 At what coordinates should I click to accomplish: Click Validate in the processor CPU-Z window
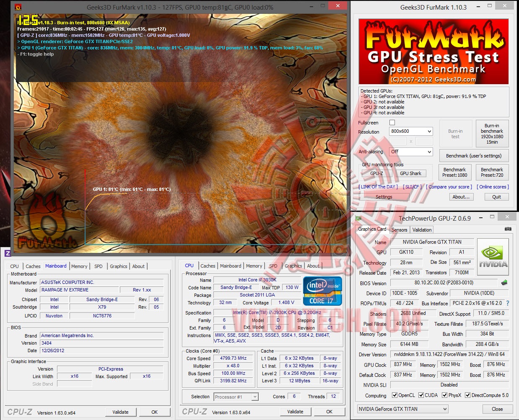[295, 412]
